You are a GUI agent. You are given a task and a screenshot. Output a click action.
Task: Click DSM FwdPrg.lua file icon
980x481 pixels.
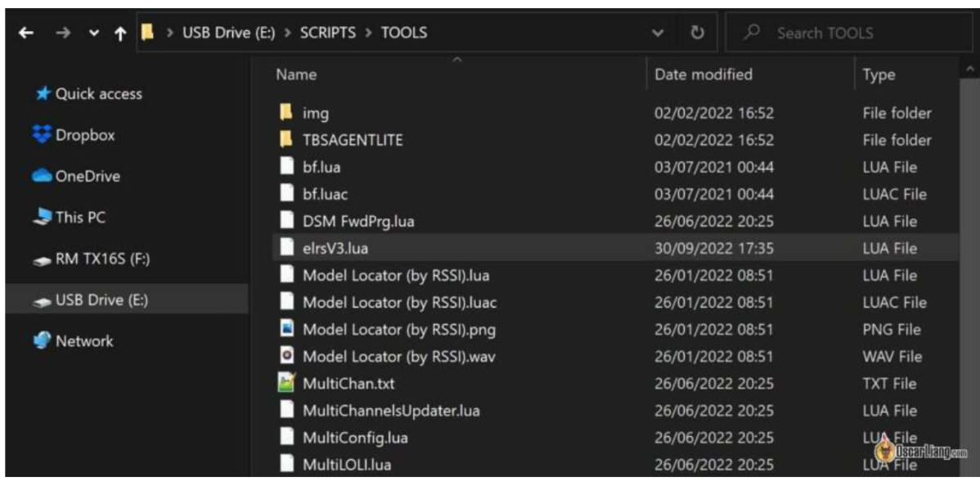(286, 221)
